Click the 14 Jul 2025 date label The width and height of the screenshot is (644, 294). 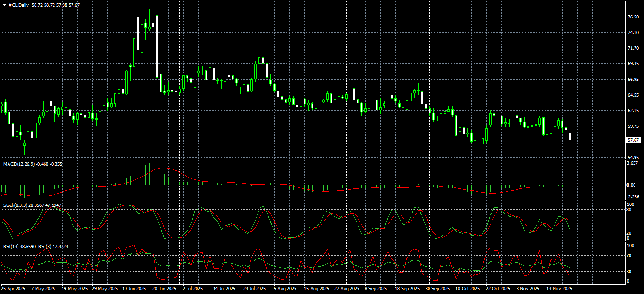[224, 288]
